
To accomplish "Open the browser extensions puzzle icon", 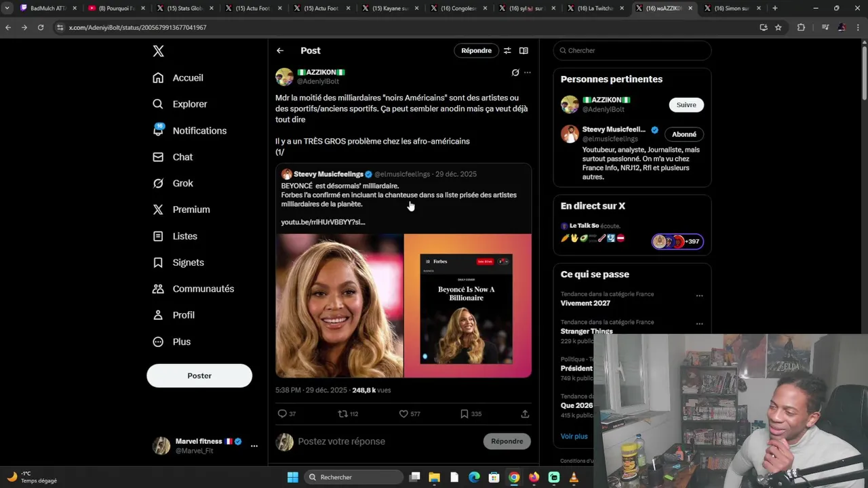I will pyautogui.click(x=801, y=27).
